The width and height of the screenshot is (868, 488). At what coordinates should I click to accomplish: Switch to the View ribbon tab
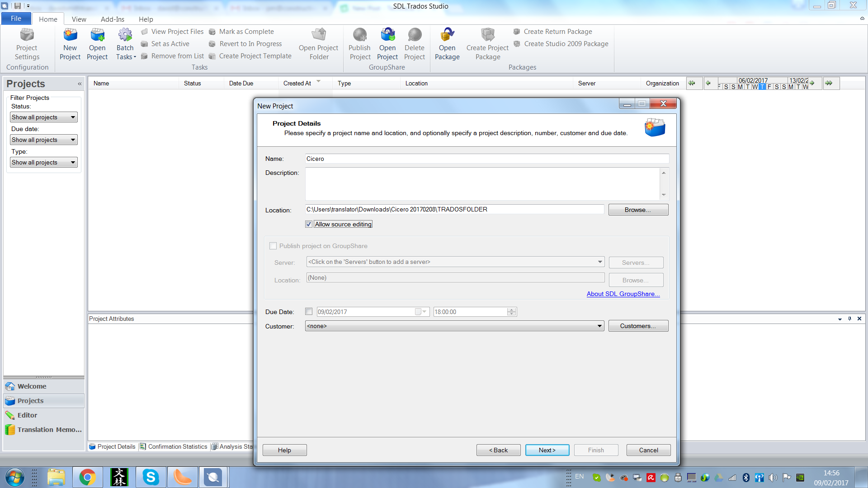pyautogui.click(x=79, y=19)
